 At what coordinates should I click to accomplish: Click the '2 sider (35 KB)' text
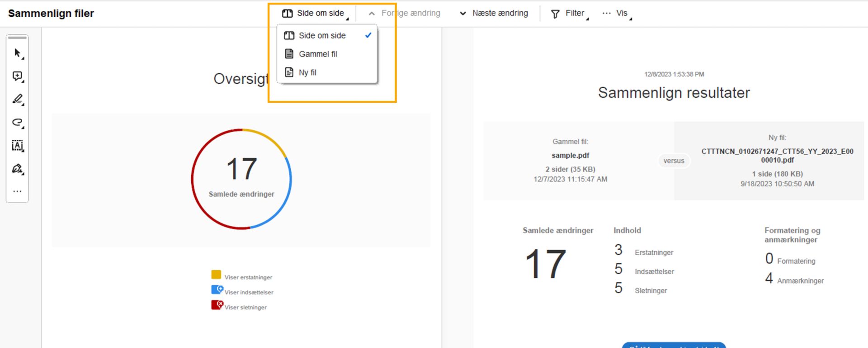click(x=571, y=169)
